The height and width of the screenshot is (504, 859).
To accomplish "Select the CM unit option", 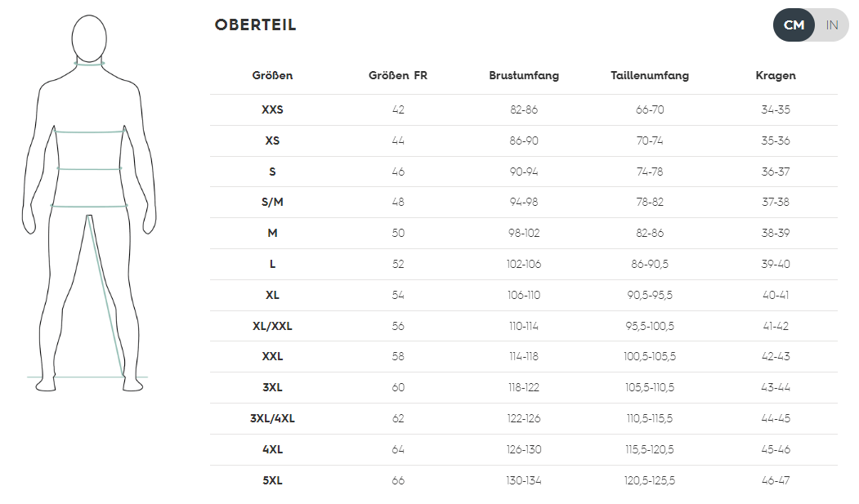I will [794, 25].
